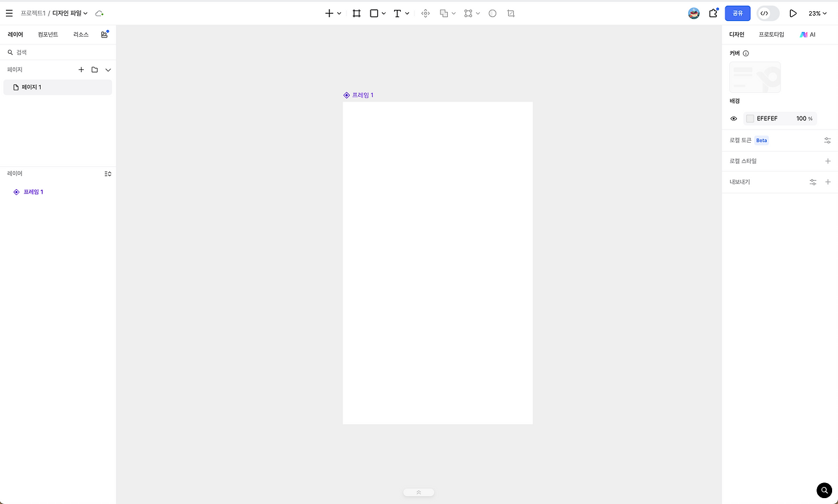838x504 pixels.
Task: Click the 검색 search field
Action: pos(58,52)
